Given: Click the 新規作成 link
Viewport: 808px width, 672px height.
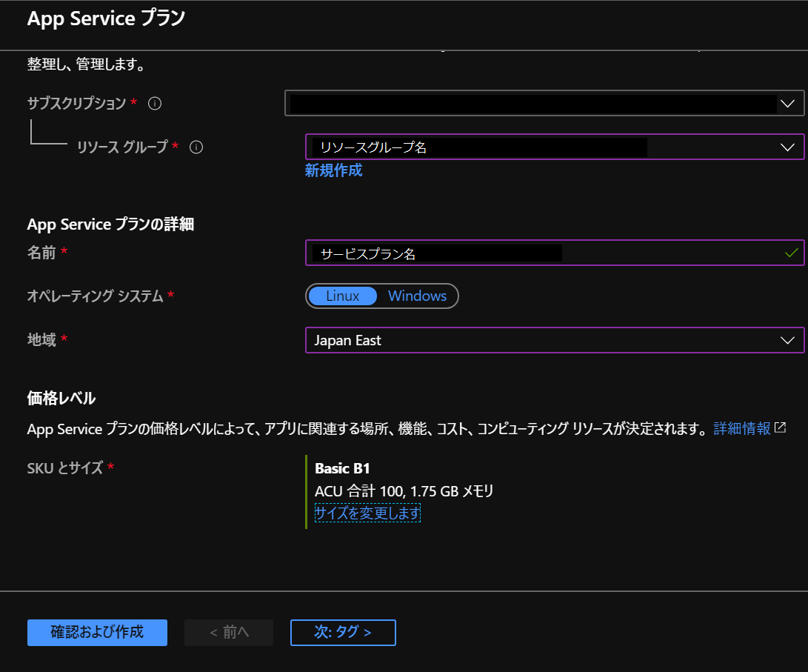Looking at the screenshot, I should [x=333, y=170].
